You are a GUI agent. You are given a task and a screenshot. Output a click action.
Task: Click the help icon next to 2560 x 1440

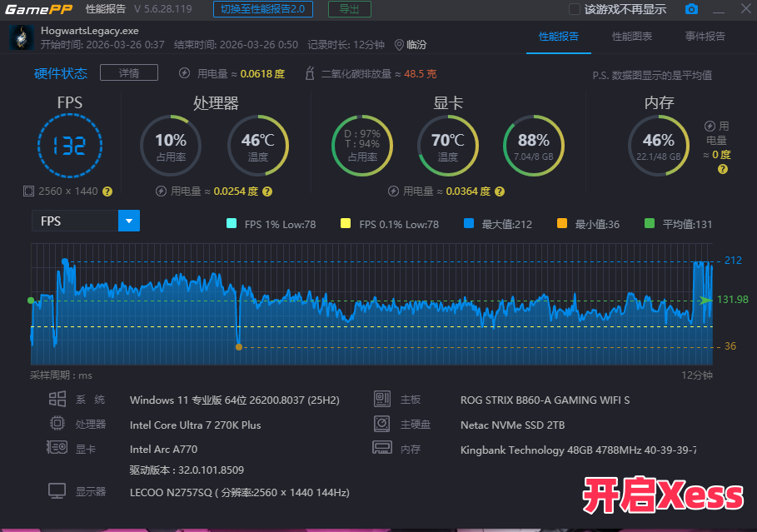[x=107, y=191]
